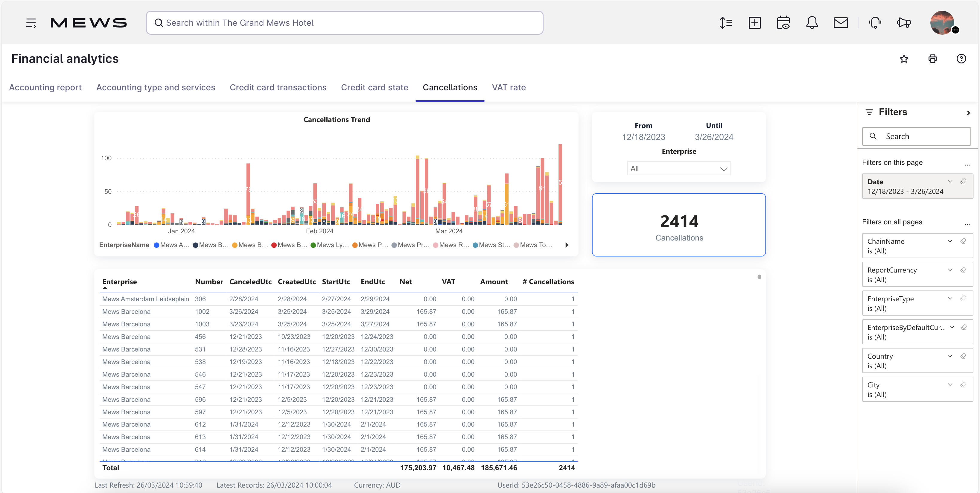Select reservation number 1002 cell
The image size is (980, 493).
coord(202,311)
